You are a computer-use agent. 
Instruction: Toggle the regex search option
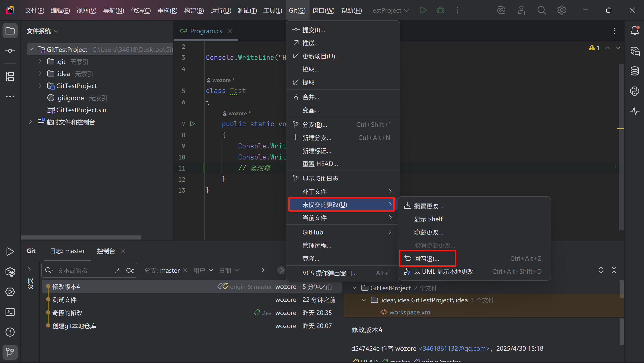(117, 270)
